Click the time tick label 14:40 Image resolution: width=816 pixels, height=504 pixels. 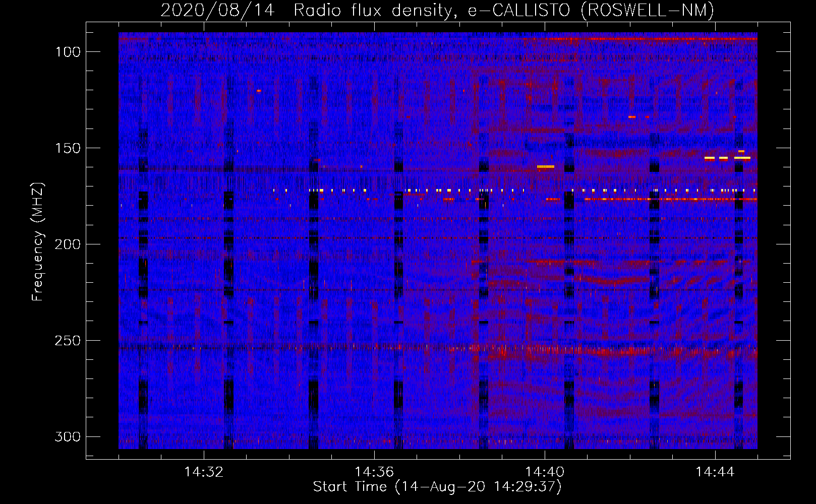(545, 472)
